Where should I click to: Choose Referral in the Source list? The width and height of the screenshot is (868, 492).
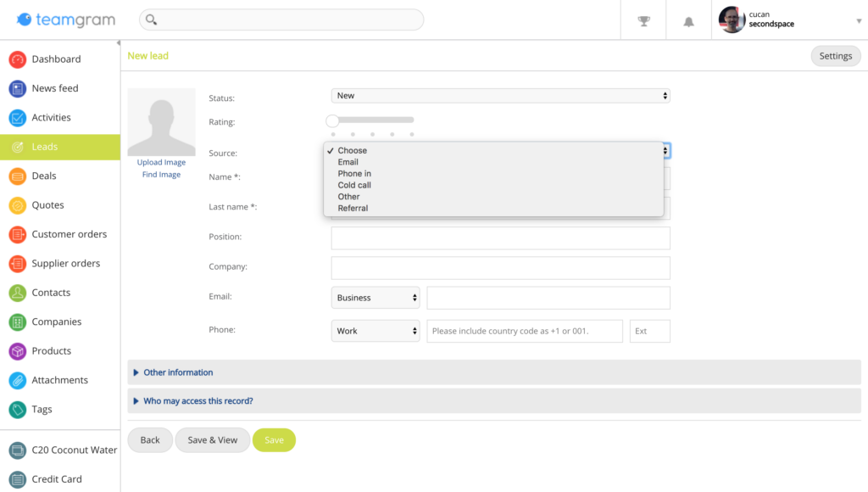click(x=353, y=209)
